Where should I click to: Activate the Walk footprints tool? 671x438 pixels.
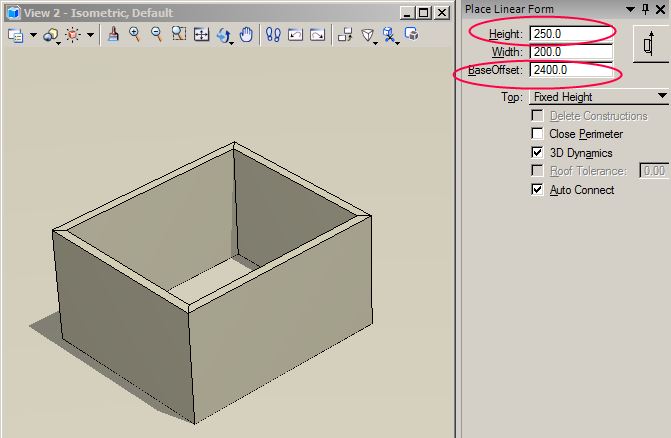(x=273, y=35)
